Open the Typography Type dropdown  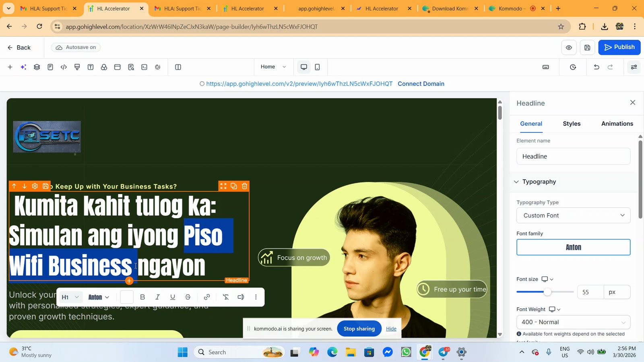(573, 215)
